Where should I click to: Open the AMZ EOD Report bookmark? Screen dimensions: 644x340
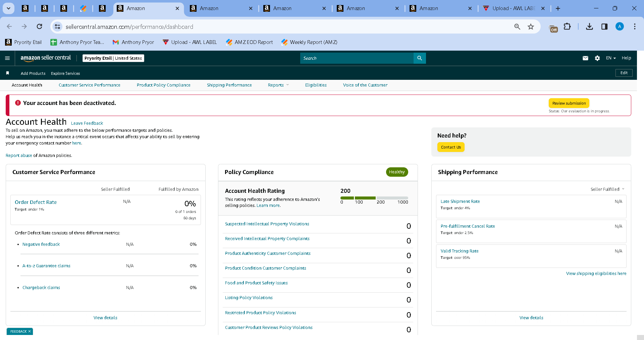tap(250, 42)
